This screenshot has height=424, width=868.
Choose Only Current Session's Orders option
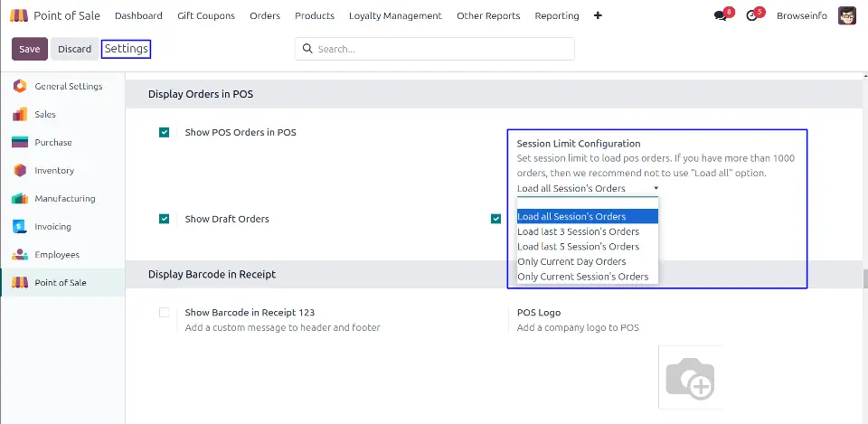(588, 277)
